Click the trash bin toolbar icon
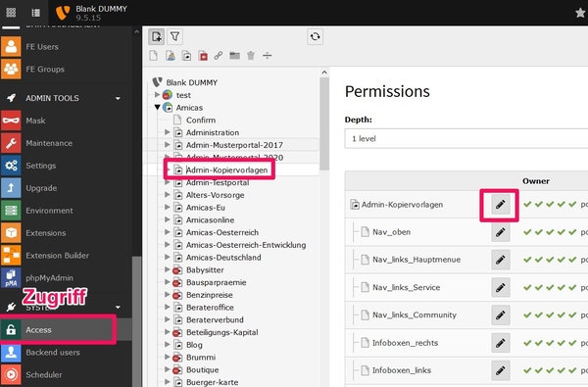 (x=251, y=56)
